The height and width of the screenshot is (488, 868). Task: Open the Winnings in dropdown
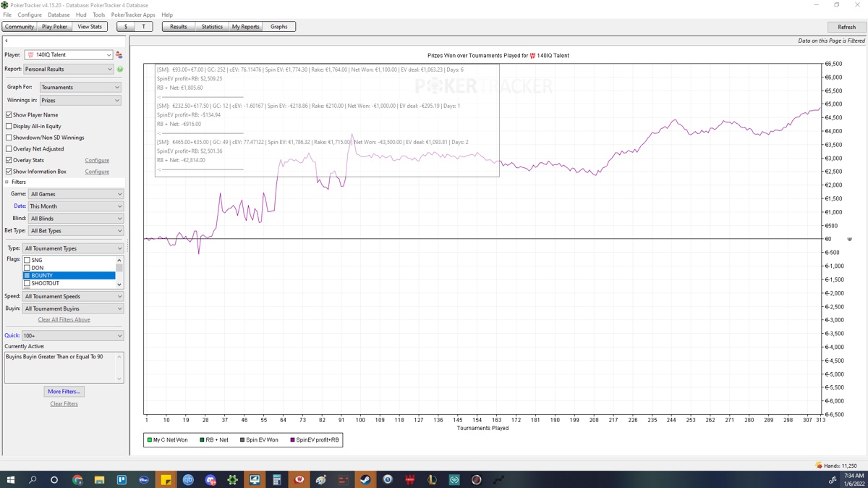tap(80, 101)
